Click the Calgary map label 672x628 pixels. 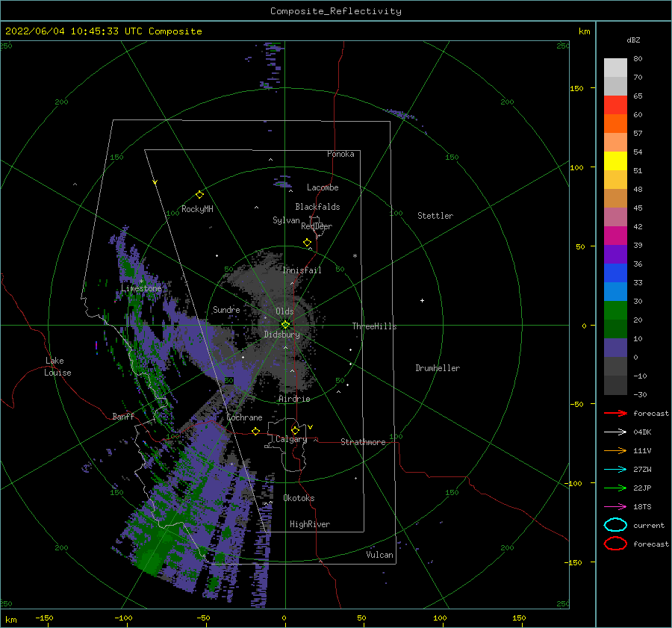(x=291, y=439)
